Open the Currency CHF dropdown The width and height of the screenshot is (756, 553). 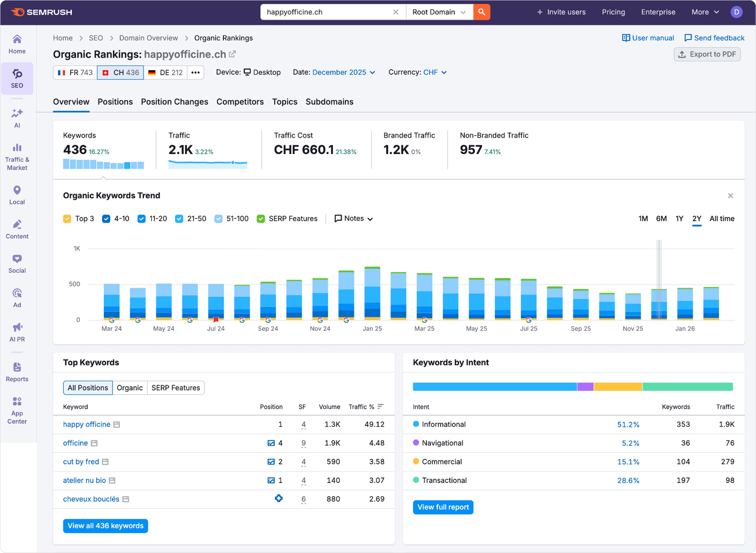435,72
